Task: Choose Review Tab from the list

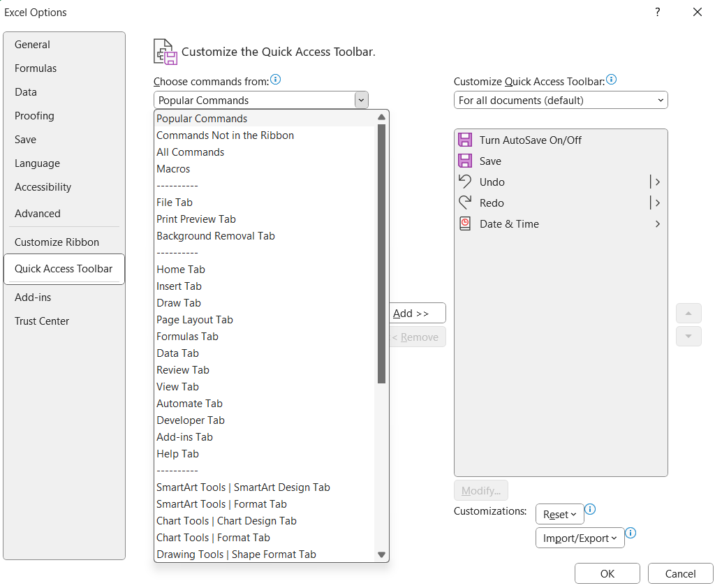Action: click(x=265, y=370)
